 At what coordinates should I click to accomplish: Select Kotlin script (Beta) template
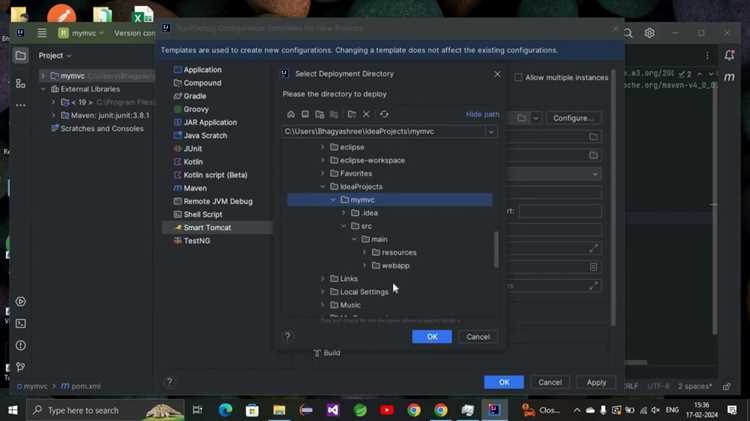(x=217, y=175)
